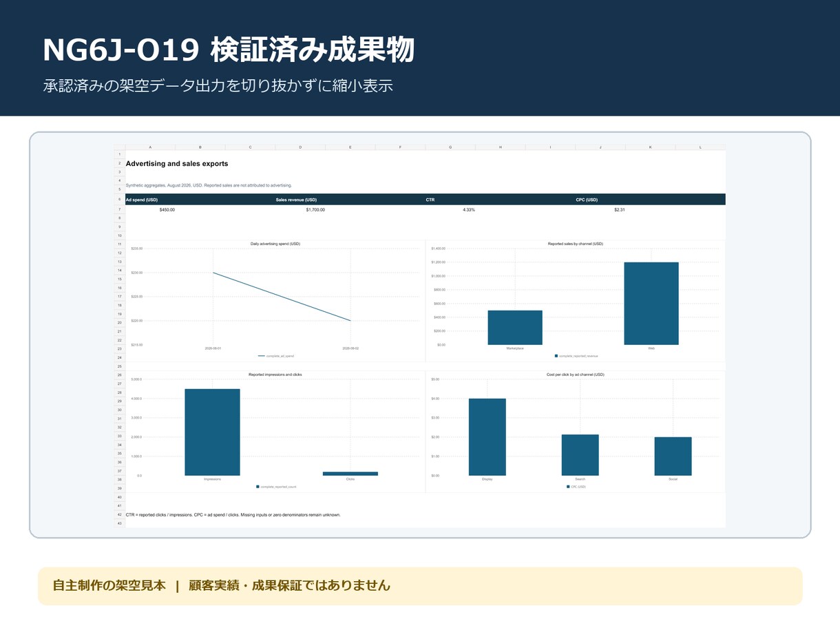The image size is (840, 630).
Task: Click the Marketplace bar in sales chart
Action: click(515, 328)
